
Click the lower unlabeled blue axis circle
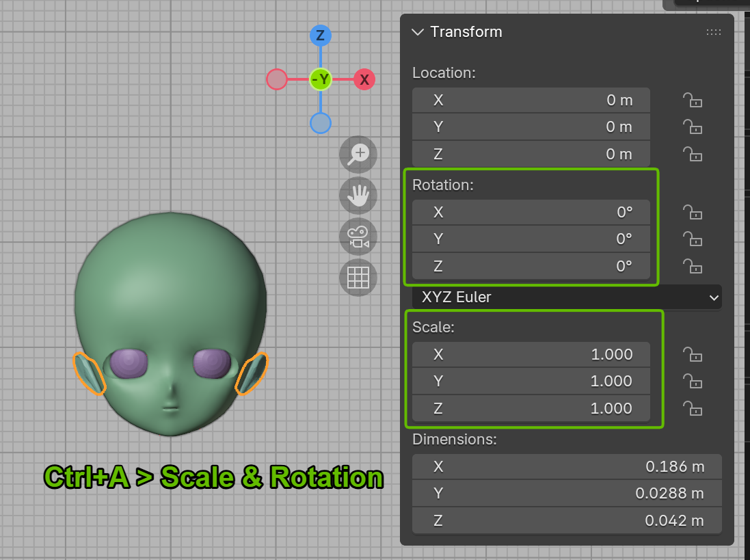coord(320,123)
